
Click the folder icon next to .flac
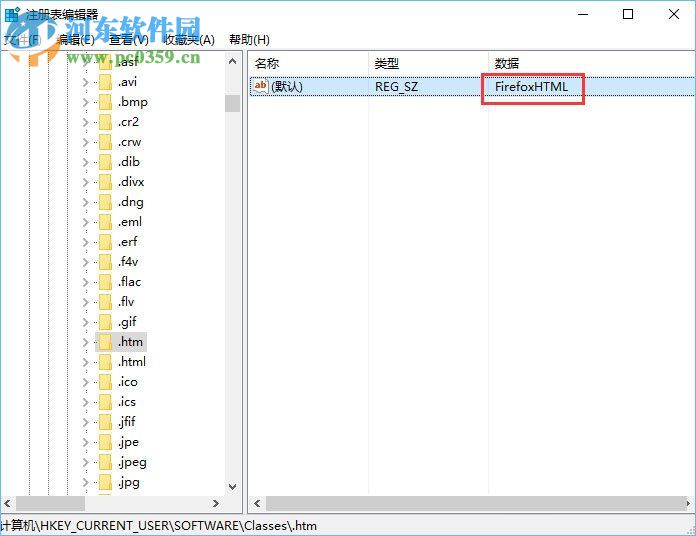coord(105,282)
